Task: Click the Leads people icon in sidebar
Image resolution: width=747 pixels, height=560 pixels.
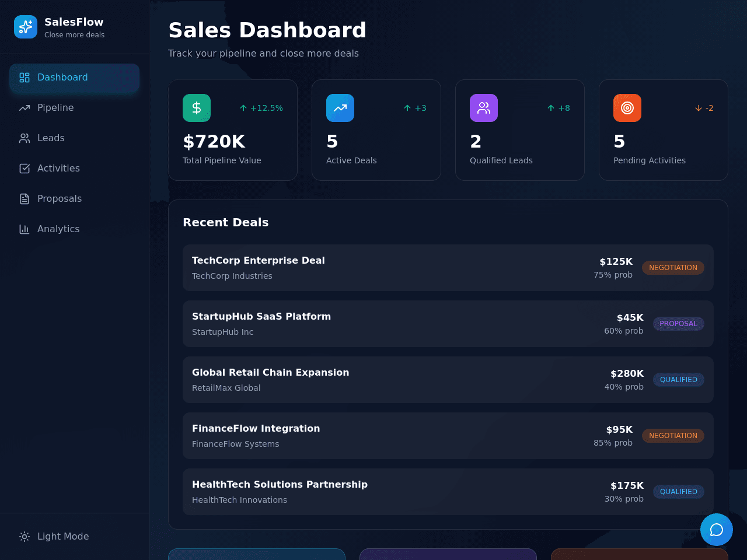Action: [x=25, y=138]
